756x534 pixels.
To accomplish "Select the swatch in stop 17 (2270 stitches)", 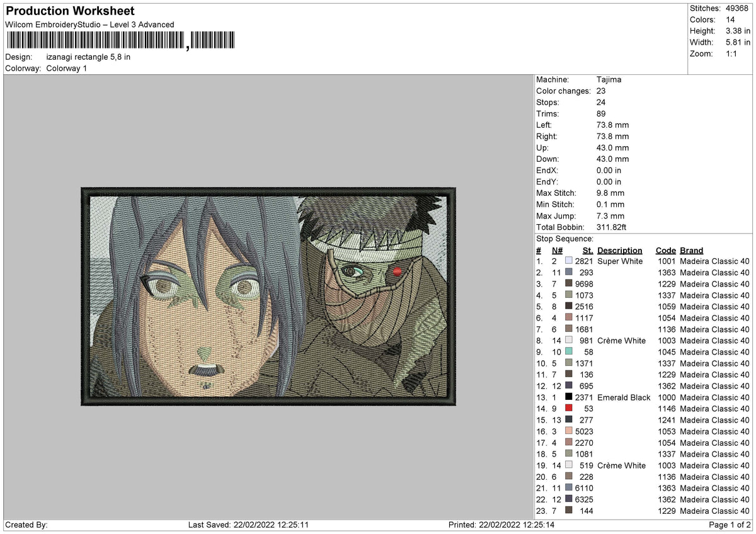I will pyautogui.click(x=569, y=443).
